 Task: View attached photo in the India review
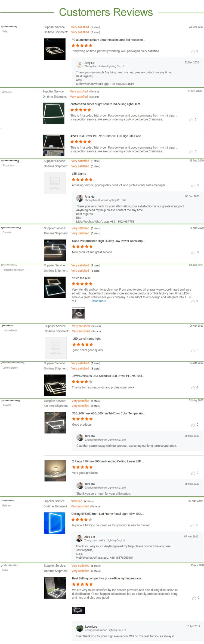tap(78, 610)
